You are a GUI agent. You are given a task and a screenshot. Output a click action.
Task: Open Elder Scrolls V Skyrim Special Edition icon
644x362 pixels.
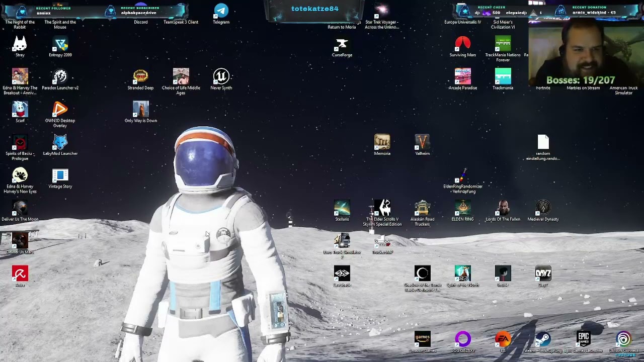(x=382, y=208)
